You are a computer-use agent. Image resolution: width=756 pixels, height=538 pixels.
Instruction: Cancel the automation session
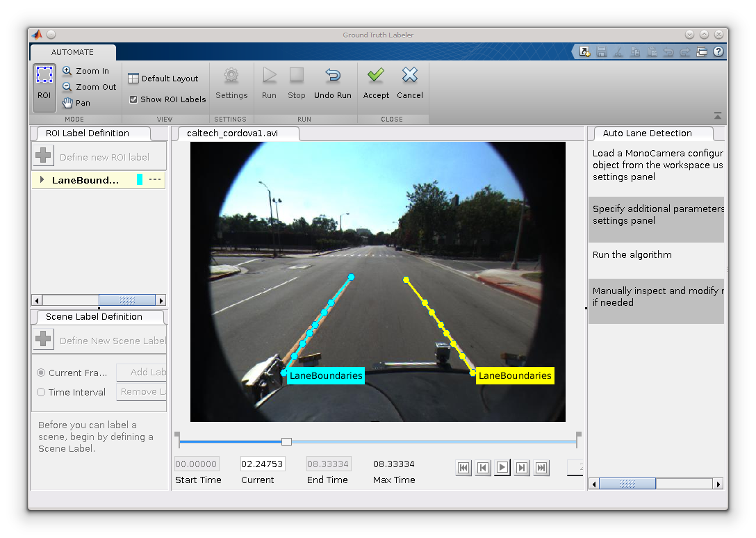pyautogui.click(x=410, y=83)
